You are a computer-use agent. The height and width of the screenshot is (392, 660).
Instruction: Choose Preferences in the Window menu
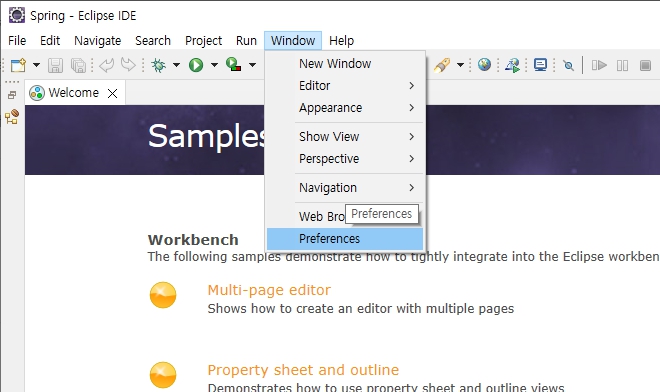[x=345, y=239]
